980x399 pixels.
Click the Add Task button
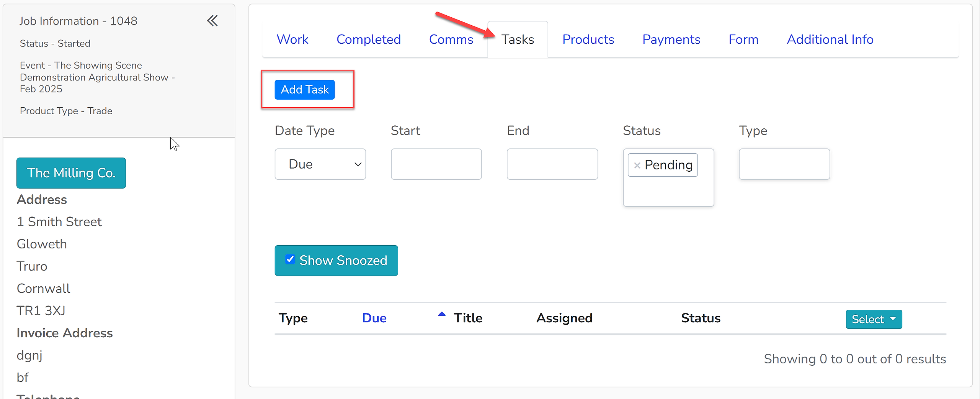pos(305,90)
